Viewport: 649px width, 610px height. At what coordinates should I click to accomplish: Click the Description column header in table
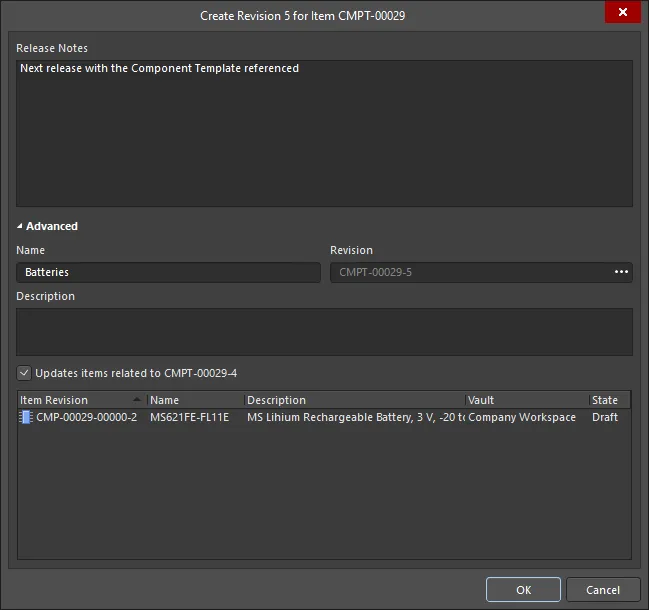(353, 400)
